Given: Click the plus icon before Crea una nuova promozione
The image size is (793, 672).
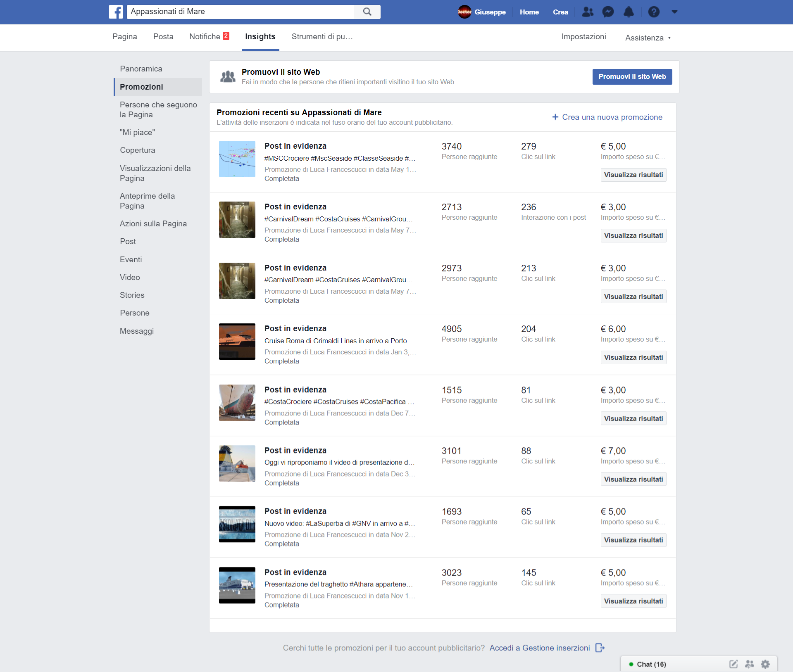Looking at the screenshot, I should [x=555, y=117].
